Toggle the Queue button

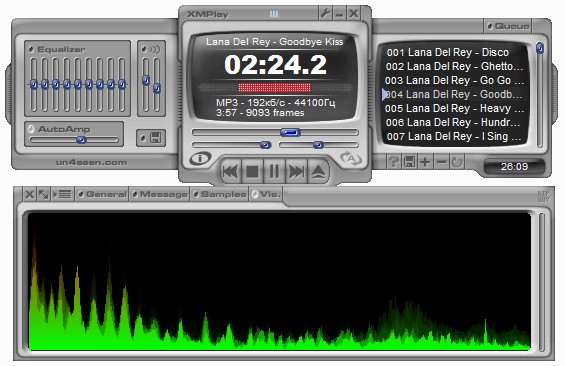507,26
